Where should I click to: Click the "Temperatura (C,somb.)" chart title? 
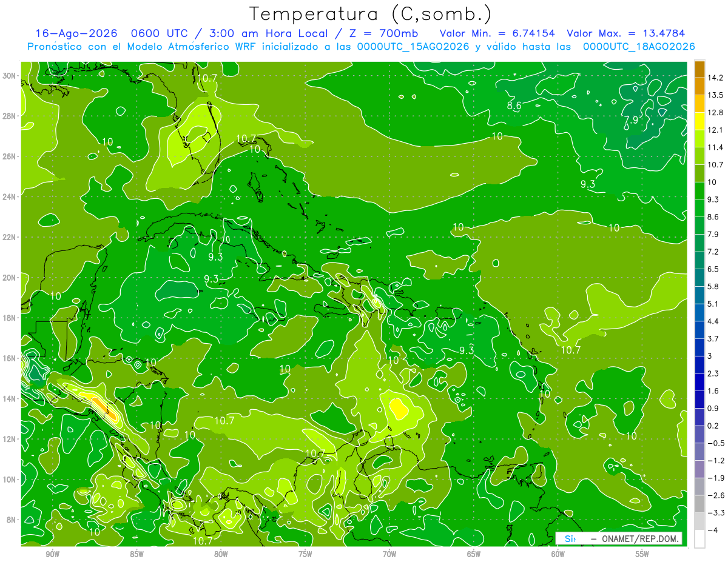click(x=370, y=14)
